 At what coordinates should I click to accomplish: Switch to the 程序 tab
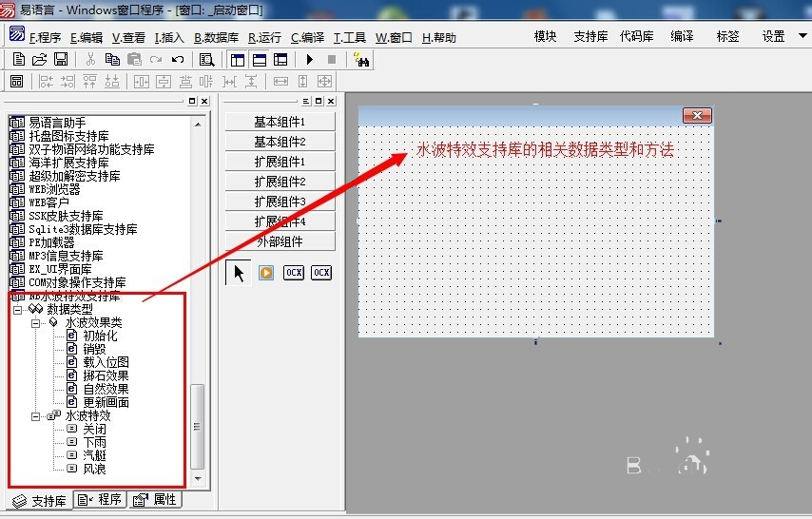(x=101, y=500)
